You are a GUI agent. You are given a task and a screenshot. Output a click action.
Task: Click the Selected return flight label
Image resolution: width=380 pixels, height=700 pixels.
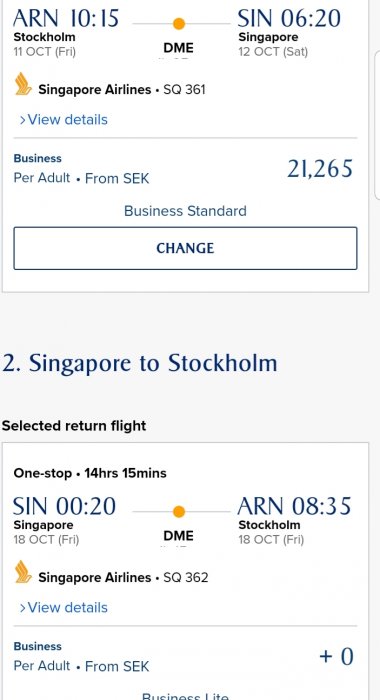click(74, 425)
